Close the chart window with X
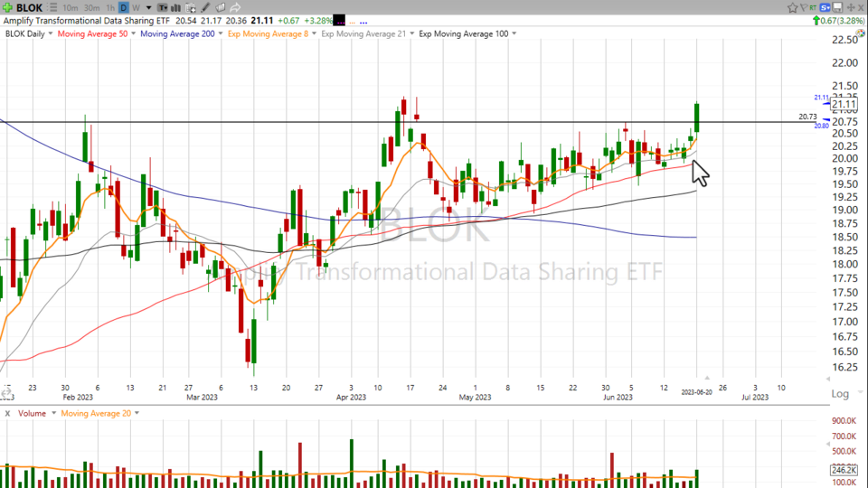This screenshot has width=868, height=488. (x=862, y=8)
